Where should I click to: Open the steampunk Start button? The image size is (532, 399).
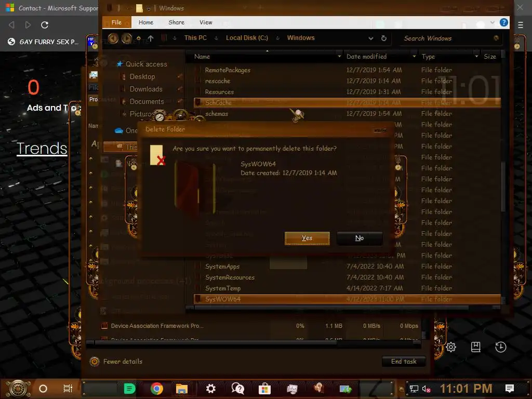click(x=18, y=389)
